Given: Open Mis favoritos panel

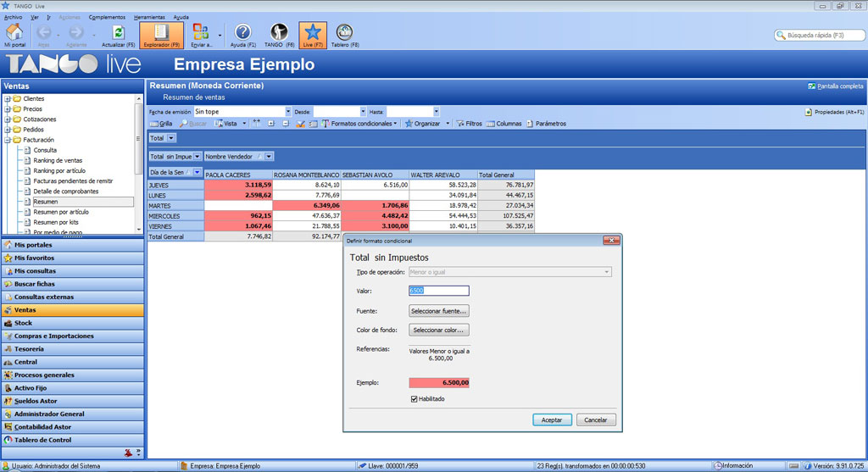Looking at the screenshot, I should tap(73, 258).
